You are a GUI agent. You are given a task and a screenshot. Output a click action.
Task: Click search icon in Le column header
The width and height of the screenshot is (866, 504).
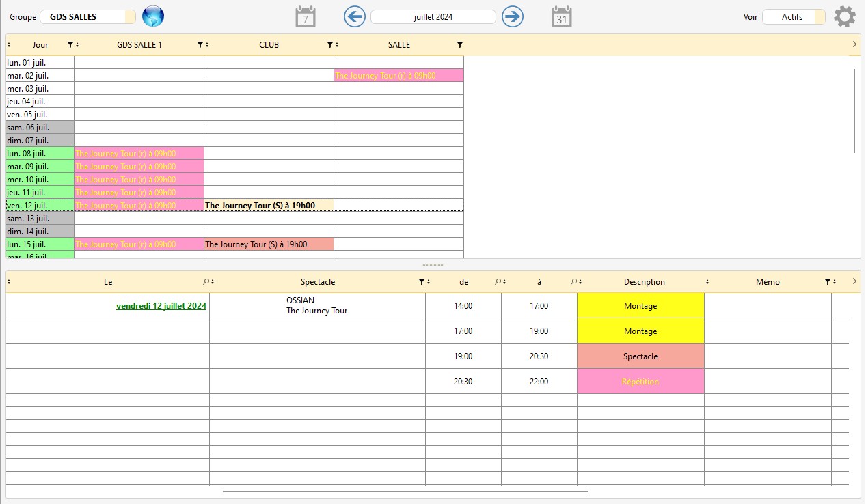tap(206, 282)
